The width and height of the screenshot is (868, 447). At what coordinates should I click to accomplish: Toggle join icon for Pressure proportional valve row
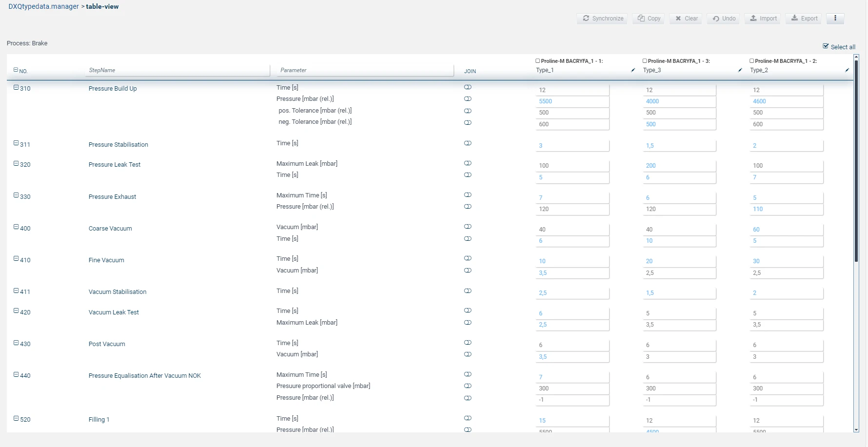[468, 386]
